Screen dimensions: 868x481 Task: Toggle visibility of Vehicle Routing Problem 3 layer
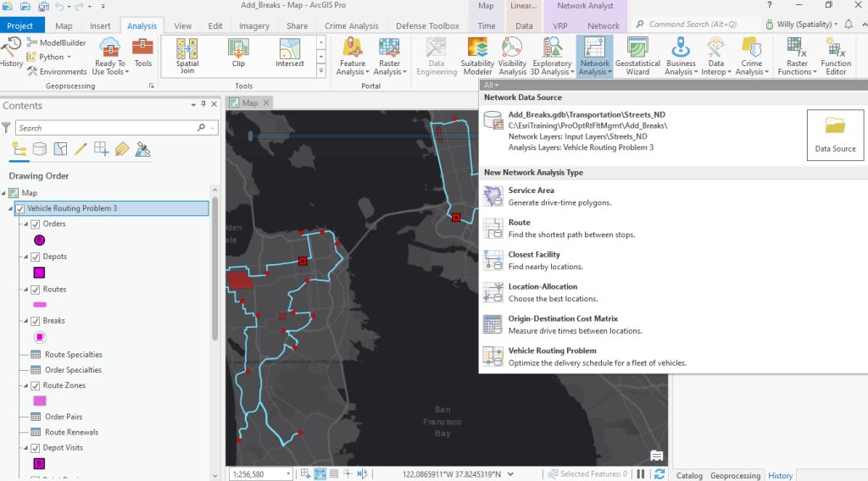click(x=20, y=208)
